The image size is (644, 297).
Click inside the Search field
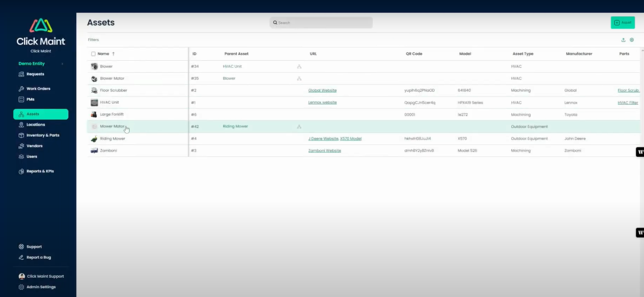(321, 22)
